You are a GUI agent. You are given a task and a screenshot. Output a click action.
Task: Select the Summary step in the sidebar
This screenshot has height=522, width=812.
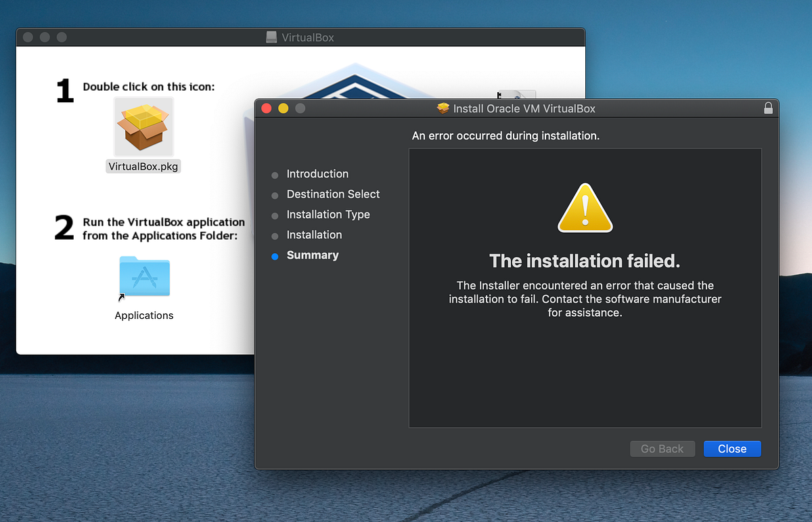tap(313, 255)
